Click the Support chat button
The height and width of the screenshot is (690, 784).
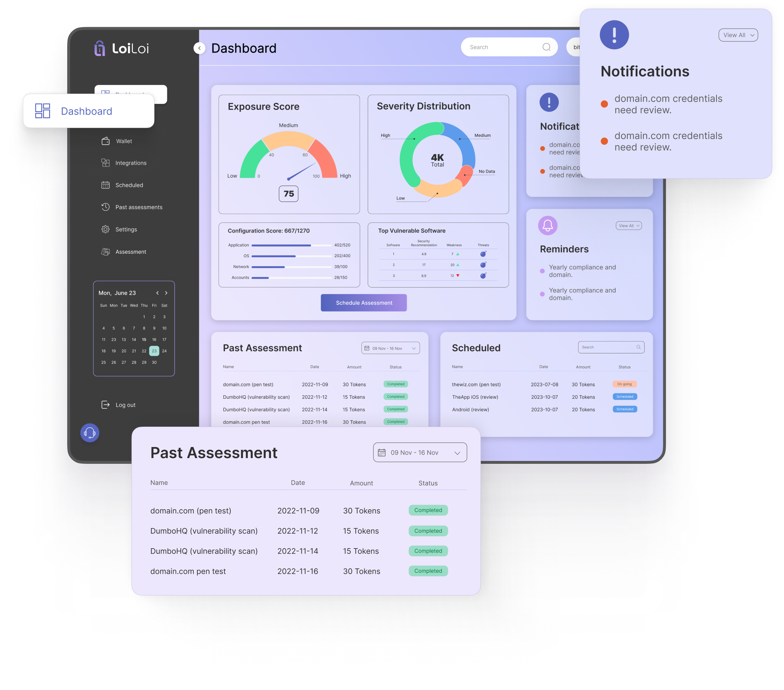tap(90, 433)
